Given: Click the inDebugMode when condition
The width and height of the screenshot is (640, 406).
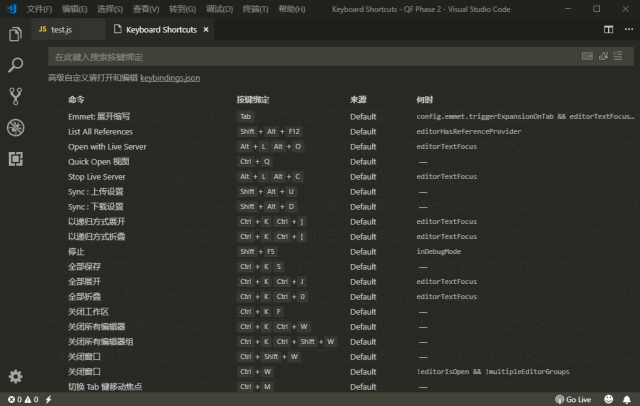Looking at the screenshot, I should tap(439, 251).
